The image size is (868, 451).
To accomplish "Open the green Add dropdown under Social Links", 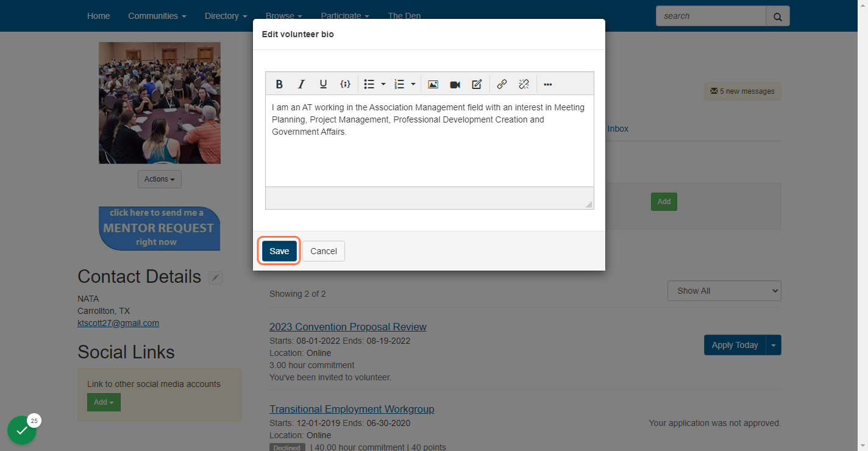I will [x=104, y=402].
